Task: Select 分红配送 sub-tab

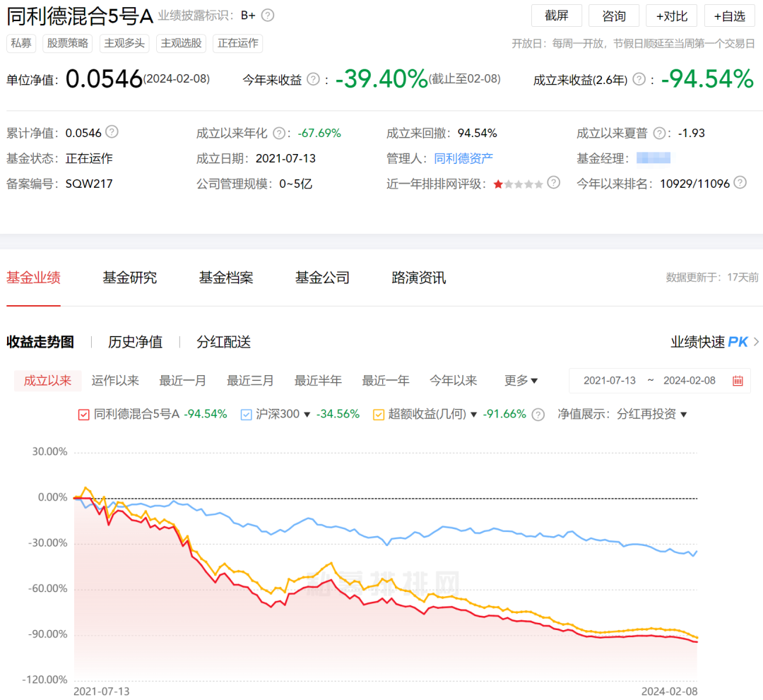Action: click(x=224, y=342)
